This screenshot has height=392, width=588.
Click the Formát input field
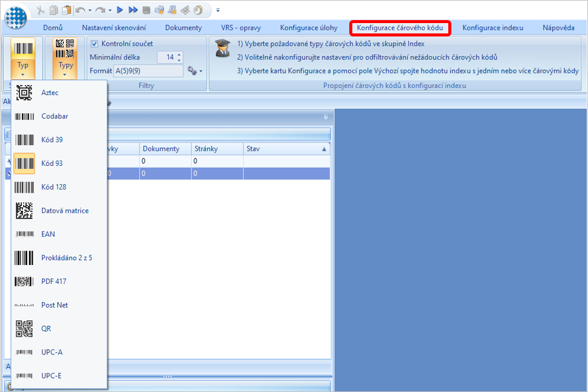click(x=148, y=71)
